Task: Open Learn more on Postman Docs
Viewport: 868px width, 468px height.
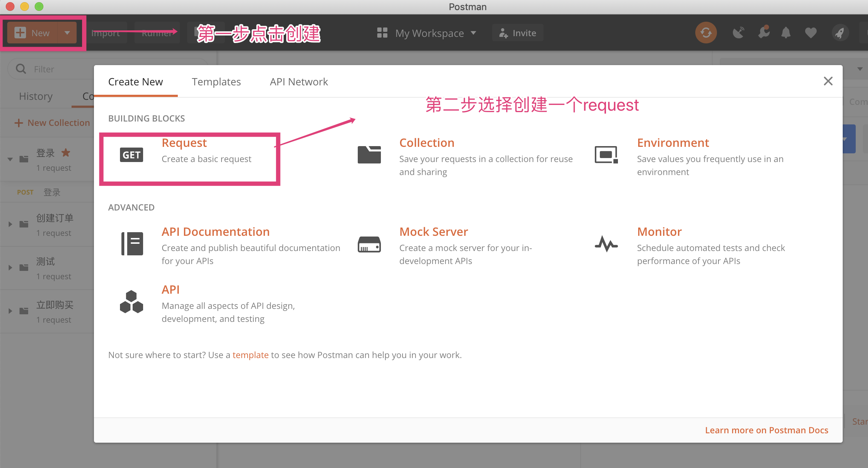Action: 766,430
